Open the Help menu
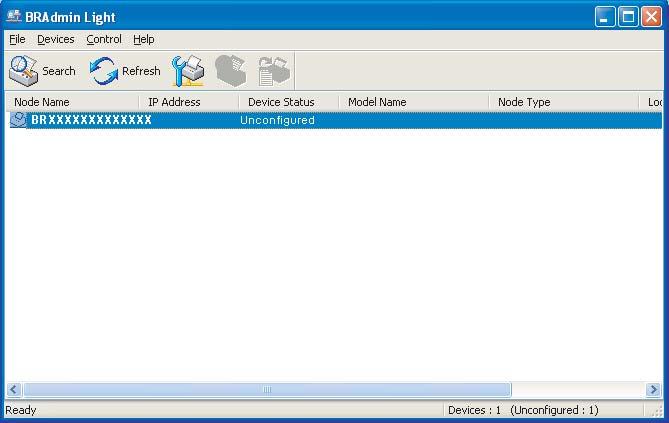669x423 pixels. (x=143, y=39)
